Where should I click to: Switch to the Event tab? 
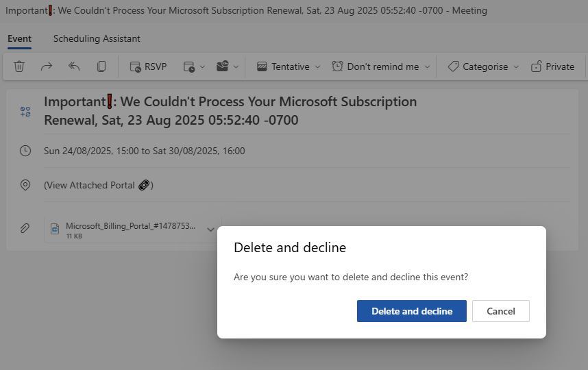pyautogui.click(x=19, y=38)
